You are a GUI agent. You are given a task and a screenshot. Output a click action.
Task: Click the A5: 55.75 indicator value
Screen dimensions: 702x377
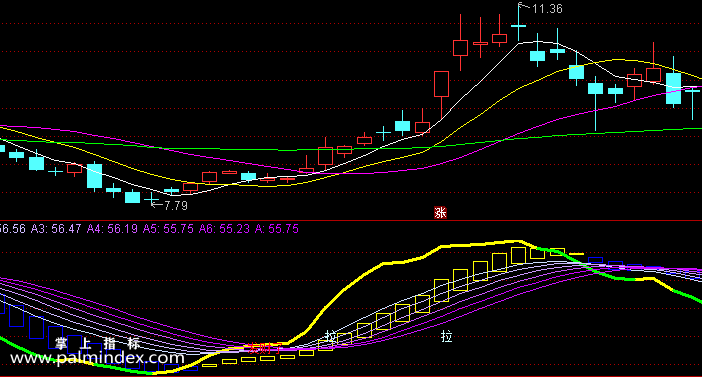(x=168, y=229)
